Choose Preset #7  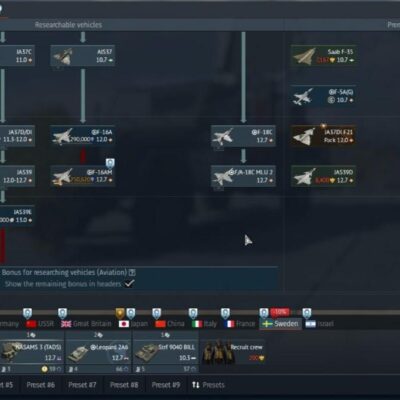point(82,385)
